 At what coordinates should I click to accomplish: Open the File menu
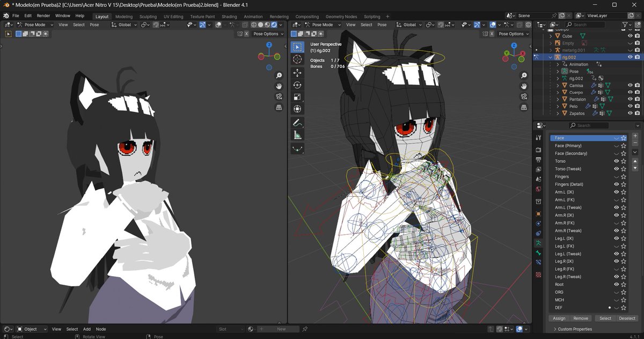point(15,16)
